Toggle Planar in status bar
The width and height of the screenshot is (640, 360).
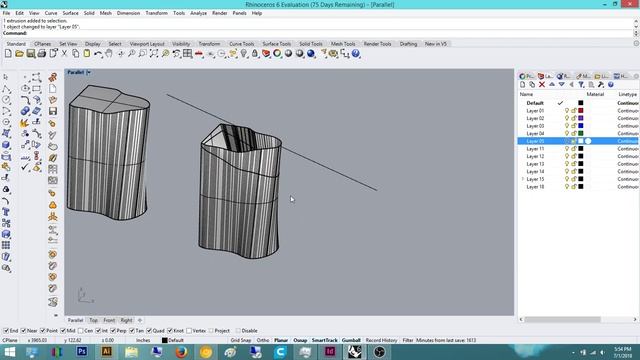281,340
